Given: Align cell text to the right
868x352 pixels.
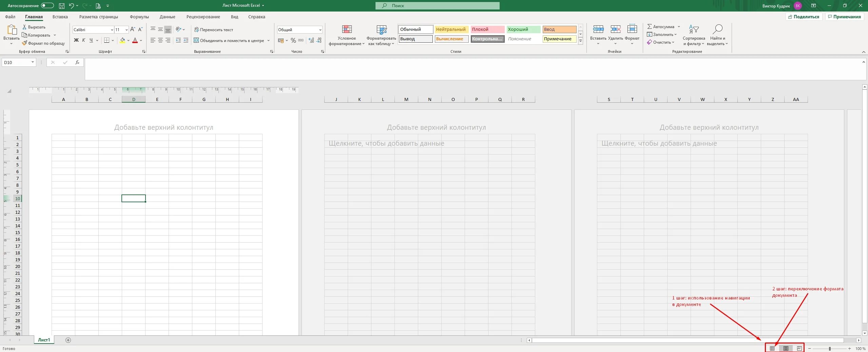Looking at the screenshot, I should point(168,40).
